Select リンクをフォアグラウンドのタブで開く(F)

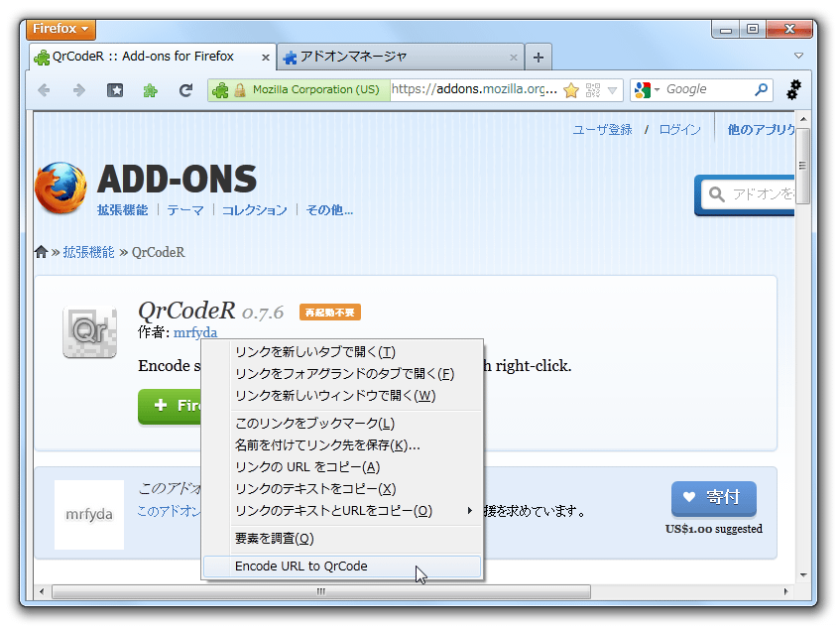point(342,374)
